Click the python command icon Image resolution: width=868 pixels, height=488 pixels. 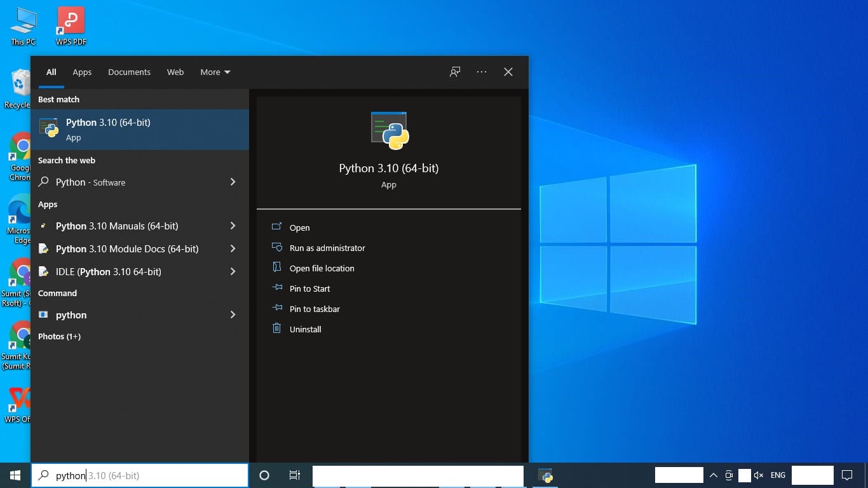(43, 315)
